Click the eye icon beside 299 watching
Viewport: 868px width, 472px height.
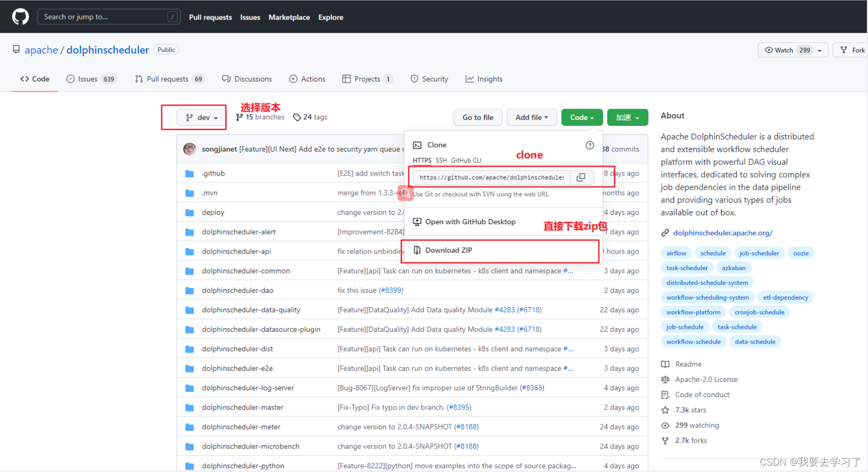(x=665, y=426)
